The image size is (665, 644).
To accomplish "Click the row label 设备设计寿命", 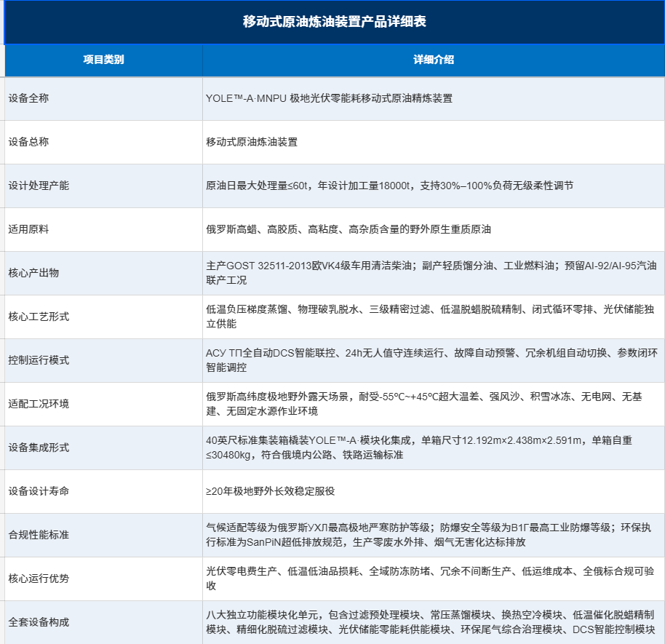I will 39,492.
